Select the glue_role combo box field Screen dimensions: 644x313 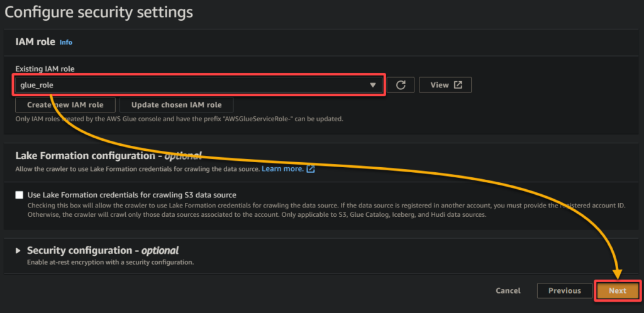tap(189, 85)
